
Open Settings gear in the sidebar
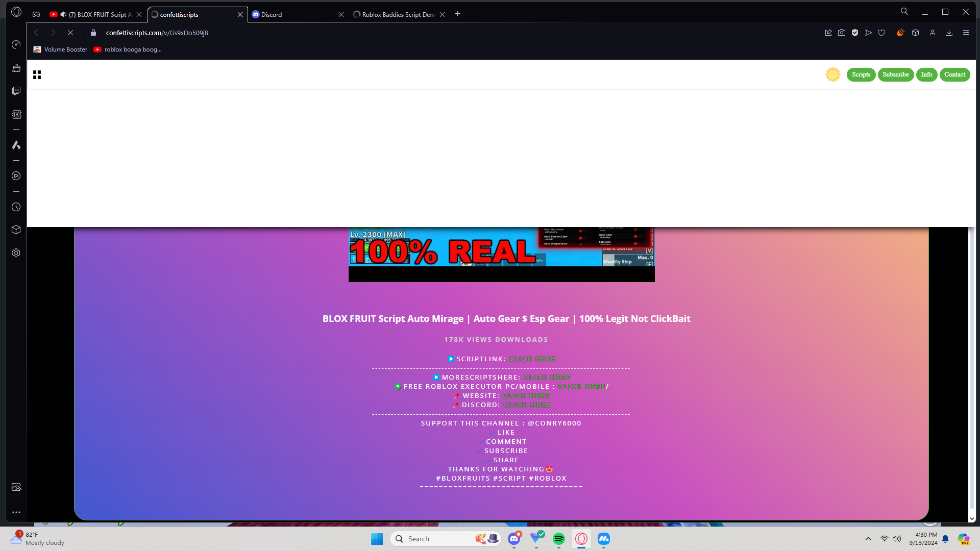(x=16, y=253)
